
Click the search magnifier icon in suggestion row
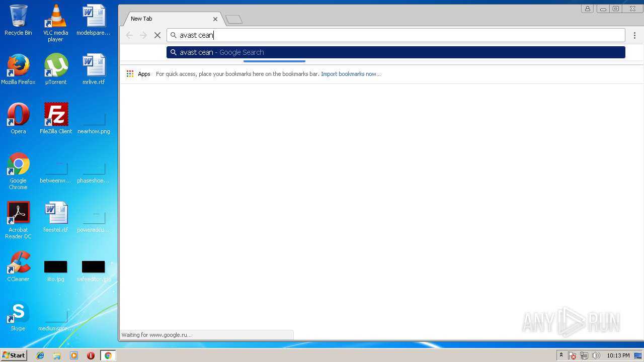pos(174,52)
